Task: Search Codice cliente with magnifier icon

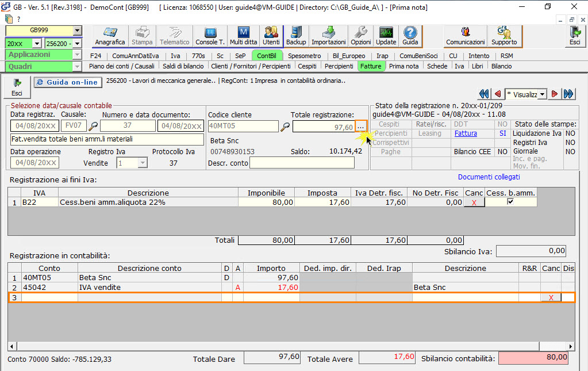Action: point(285,127)
